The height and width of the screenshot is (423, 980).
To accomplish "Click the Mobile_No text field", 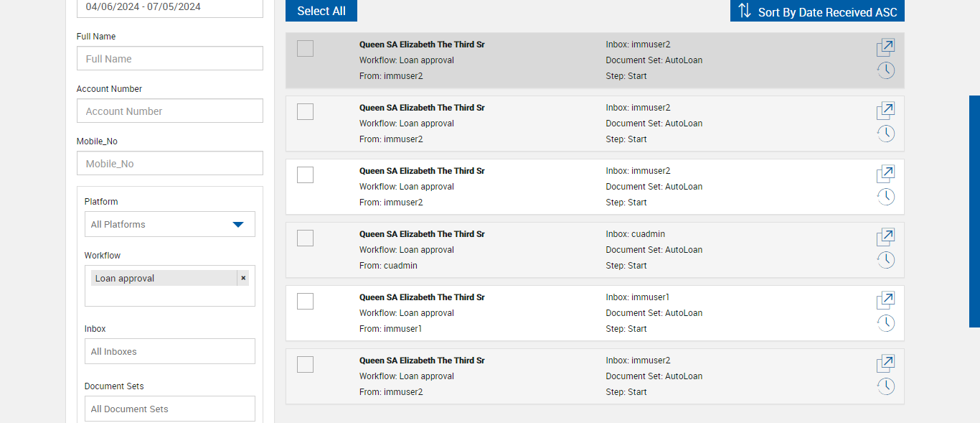I will coord(170,164).
